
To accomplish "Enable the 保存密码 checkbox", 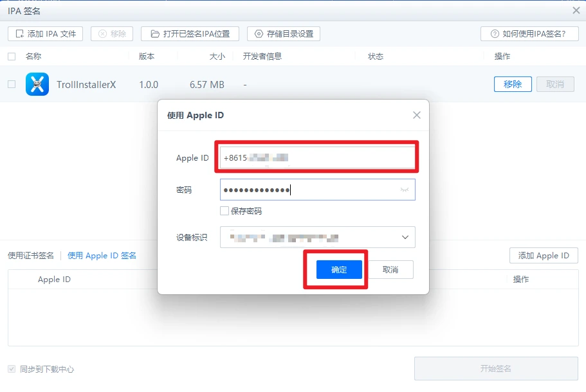I will click(224, 209).
